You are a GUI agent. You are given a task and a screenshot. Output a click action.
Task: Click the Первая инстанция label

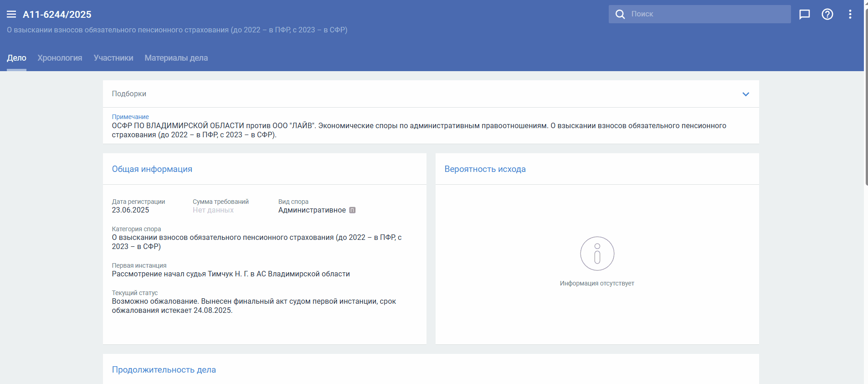click(139, 265)
